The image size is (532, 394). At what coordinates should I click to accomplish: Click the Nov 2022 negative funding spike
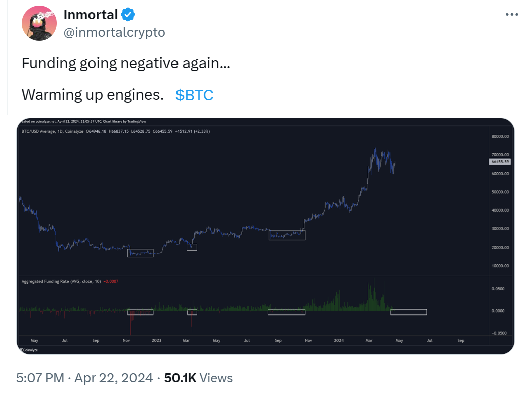click(131, 323)
